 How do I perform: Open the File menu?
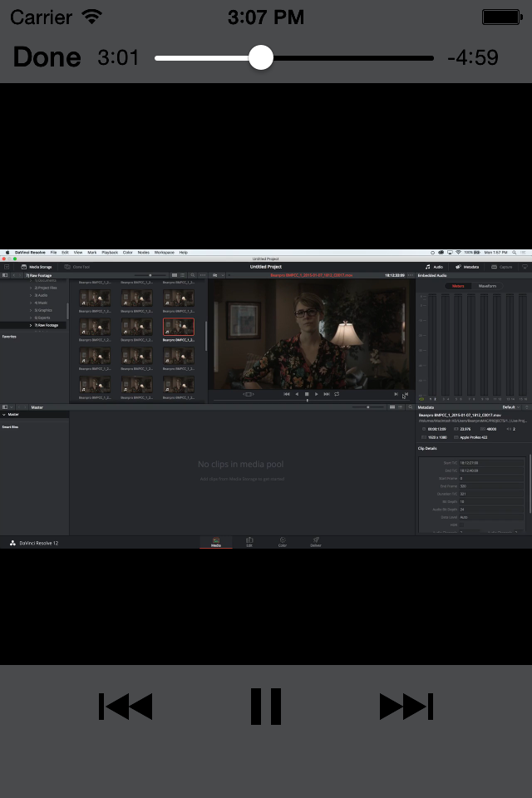click(53, 253)
